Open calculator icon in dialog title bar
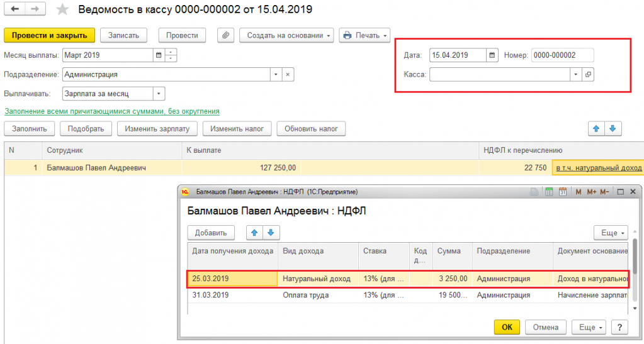This screenshot has width=644, height=344. 548,192
